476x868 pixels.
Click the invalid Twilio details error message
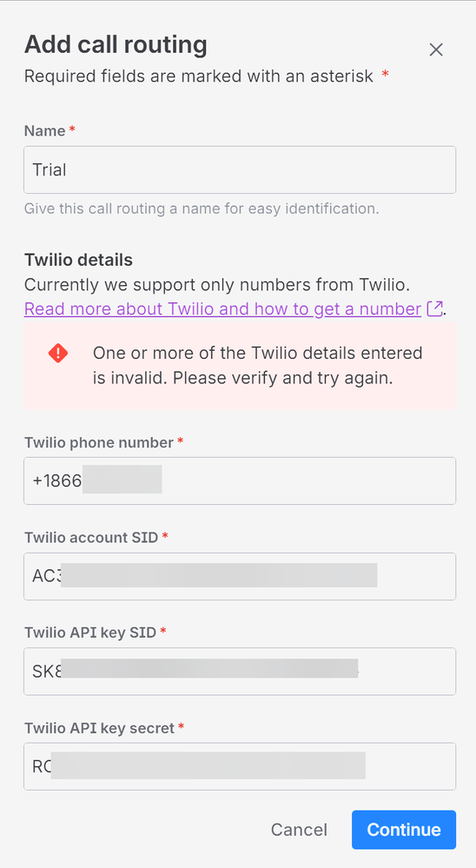coord(257,365)
